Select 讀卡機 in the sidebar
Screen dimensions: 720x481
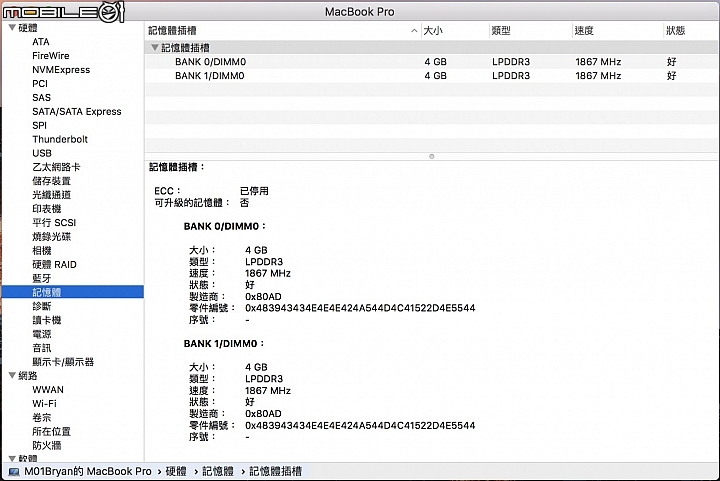click(46, 320)
